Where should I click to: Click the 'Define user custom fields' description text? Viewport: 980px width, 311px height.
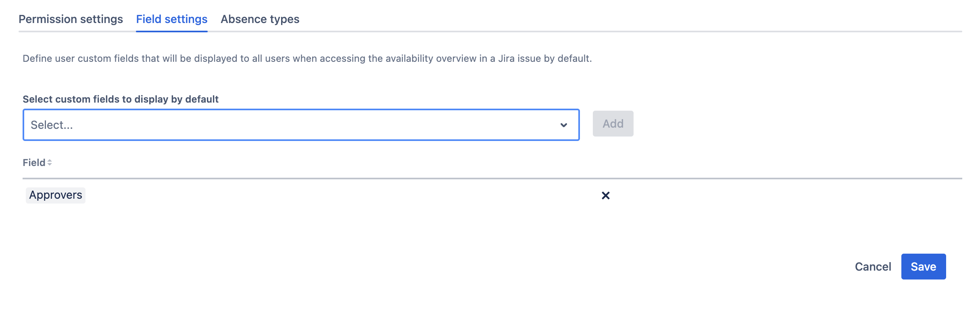[307, 59]
